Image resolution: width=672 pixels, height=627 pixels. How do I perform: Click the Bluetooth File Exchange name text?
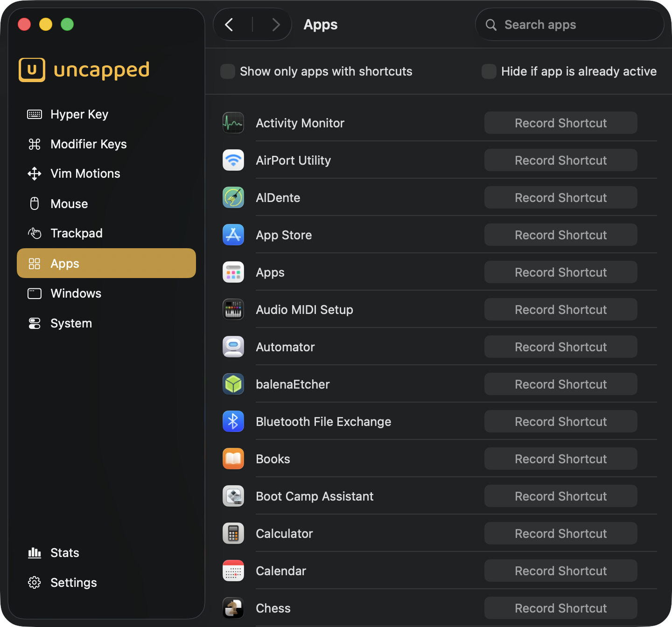click(x=323, y=422)
